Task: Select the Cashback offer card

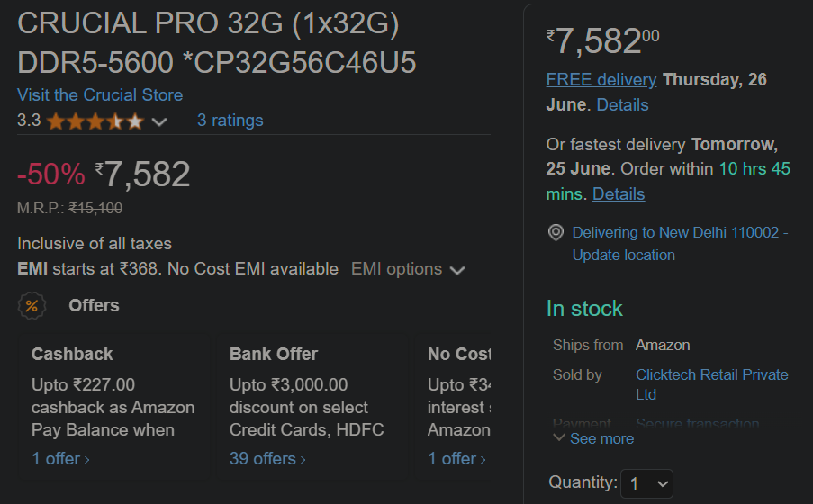Action: click(x=114, y=406)
